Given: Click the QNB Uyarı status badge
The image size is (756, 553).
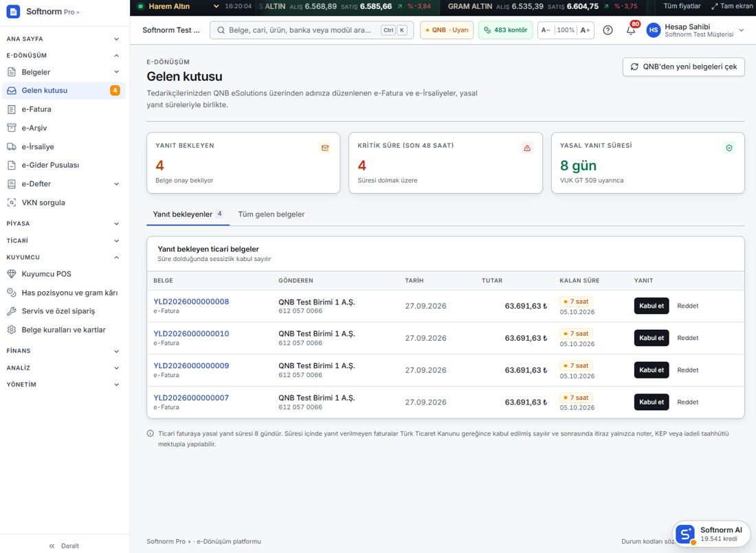Looking at the screenshot, I should tap(447, 30).
